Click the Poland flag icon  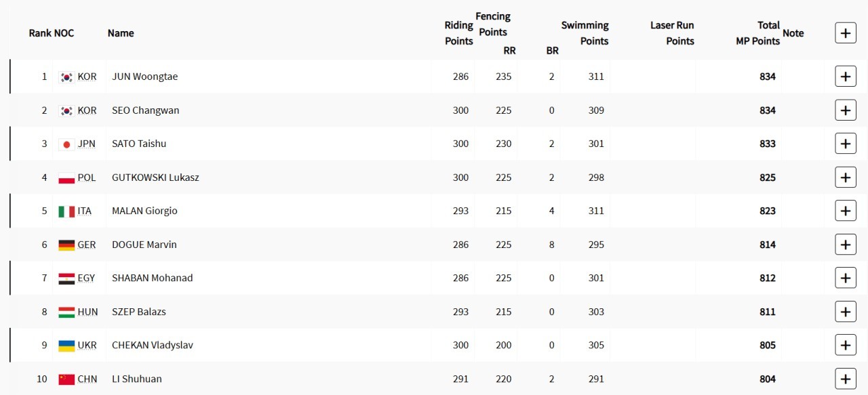66,178
